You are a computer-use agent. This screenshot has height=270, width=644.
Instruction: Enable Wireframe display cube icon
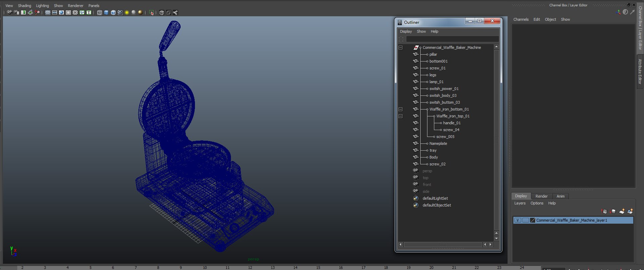click(100, 12)
